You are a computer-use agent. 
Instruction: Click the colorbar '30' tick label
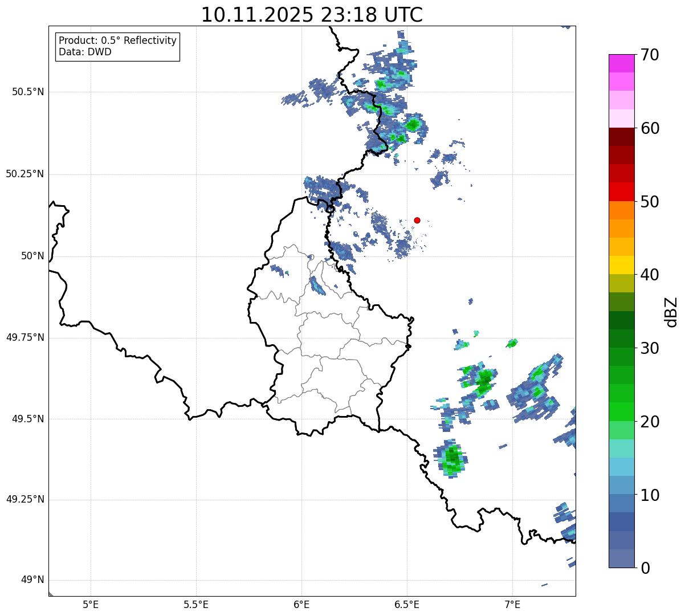tap(650, 349)
